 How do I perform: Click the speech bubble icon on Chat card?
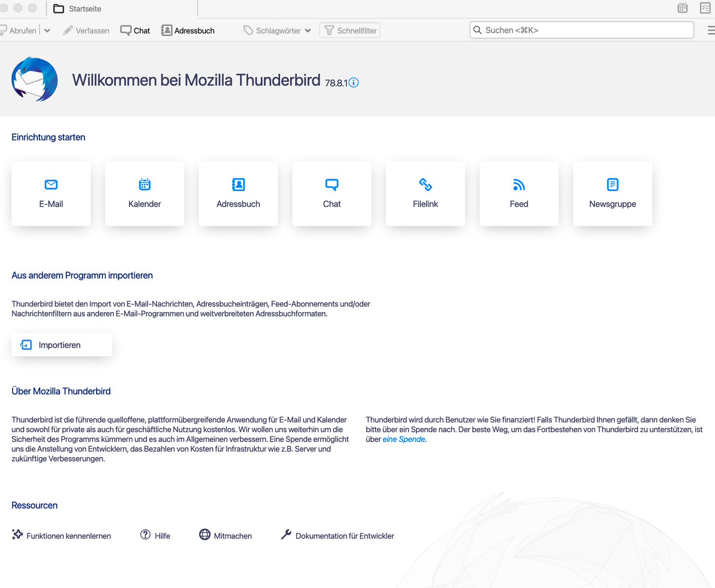[x=332, y=185]
